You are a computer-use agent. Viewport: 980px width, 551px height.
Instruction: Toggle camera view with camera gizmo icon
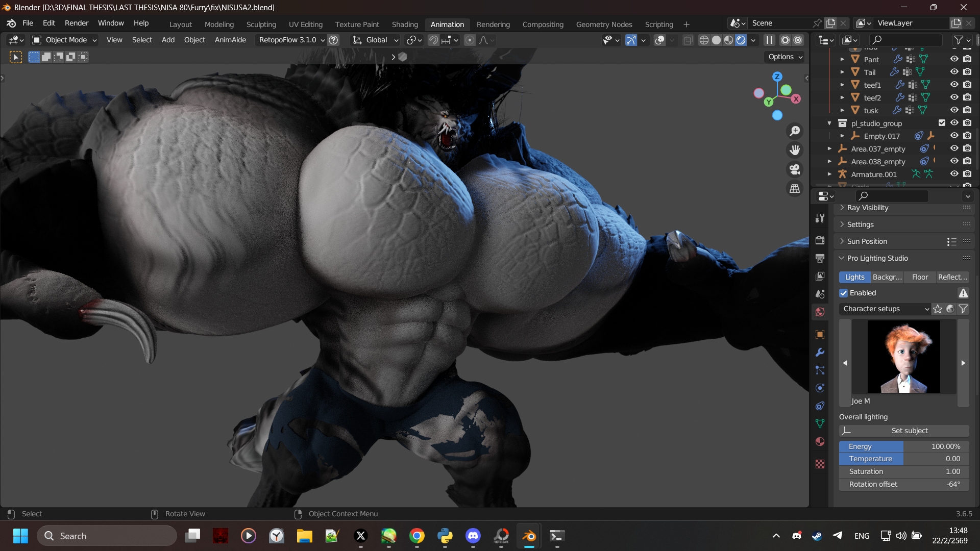point(795,169)
